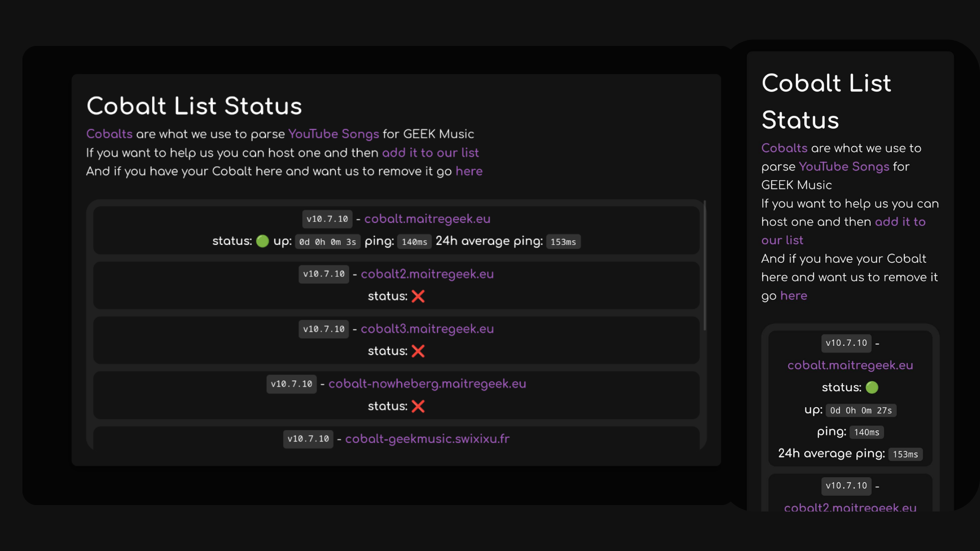Click the v10.7.10 badge beside cobalt3.maitregeek.eu
The width and height of the screenshot is (980, 551).
(324, 329)
